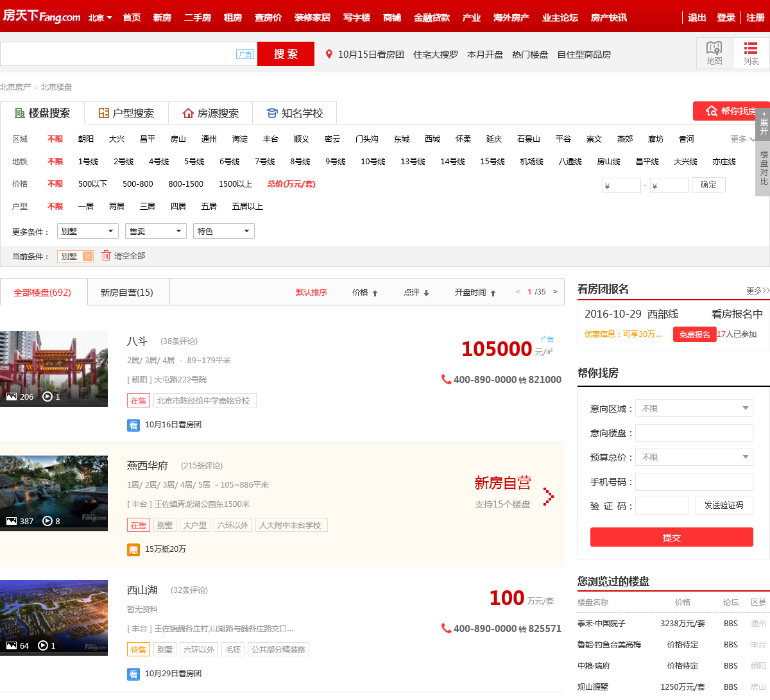Open the 意向区域 dropdown
This screenshot has height=700, width=770.
(694, 408)
